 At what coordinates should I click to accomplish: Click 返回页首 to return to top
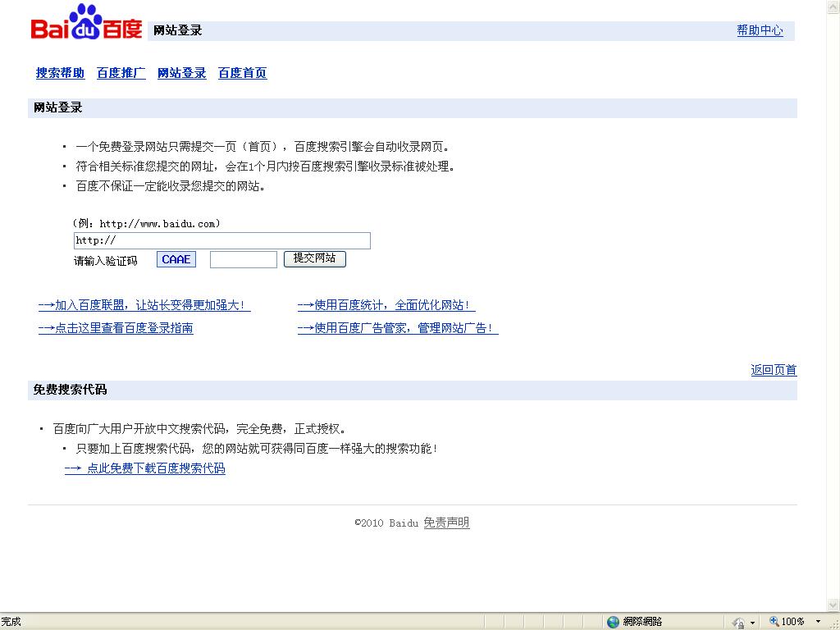pos(773,370)
